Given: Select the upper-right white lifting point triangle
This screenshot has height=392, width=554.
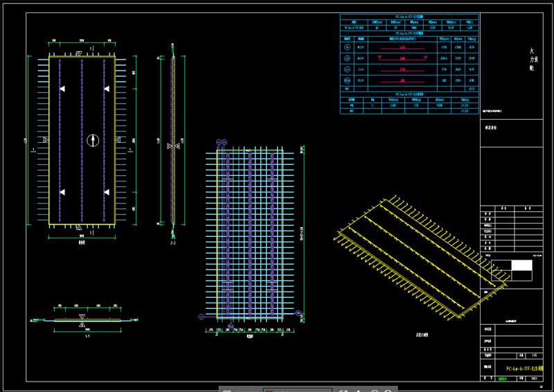Looking at the screenshot, I should tap(107, 89).
